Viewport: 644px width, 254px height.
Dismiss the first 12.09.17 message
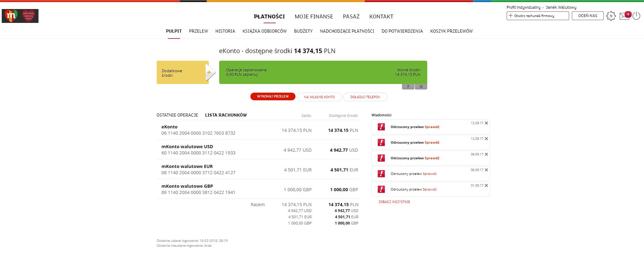pyautogui.click(x=486, y=123)
